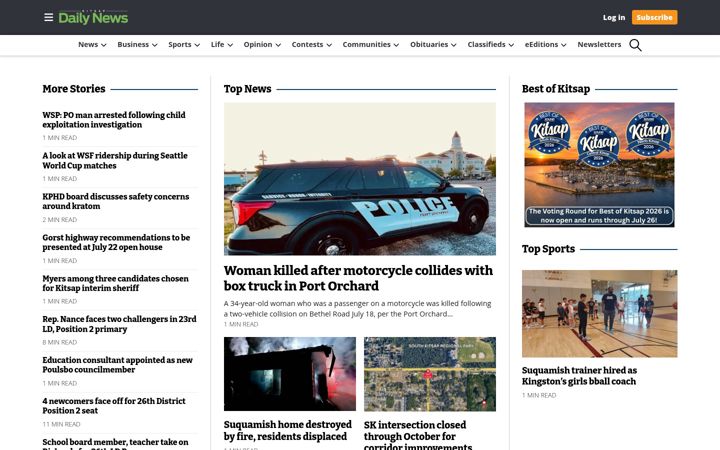This screenshot has height=450, width=720.
Task: Expand the Life dropdown menu
Action: pos(222,45)
